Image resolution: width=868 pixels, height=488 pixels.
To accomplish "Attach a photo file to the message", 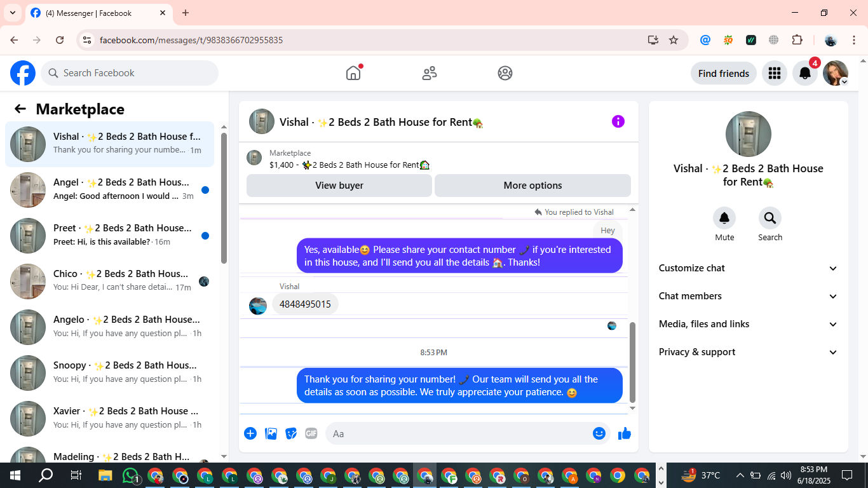I will (271, 433).
